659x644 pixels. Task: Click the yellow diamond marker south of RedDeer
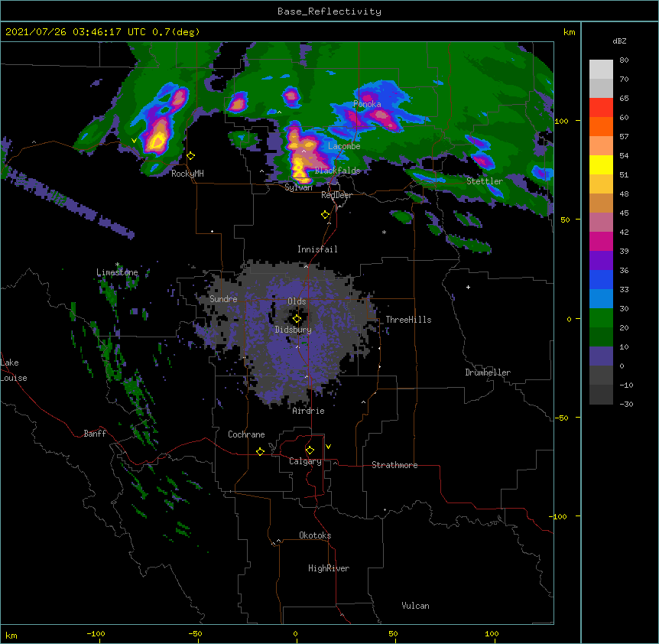click(326, 215)
